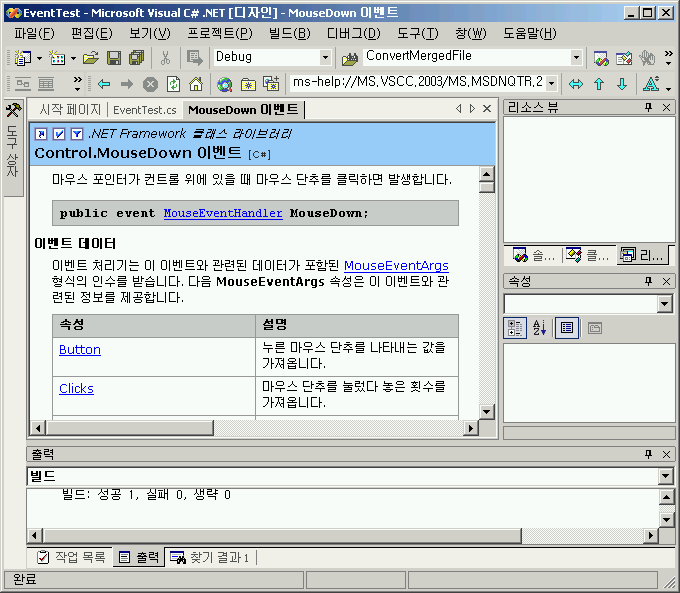The width and height of the screenshot is (680, 593).
Task: Open the Debug configuration dropdown
Action: 325,57
